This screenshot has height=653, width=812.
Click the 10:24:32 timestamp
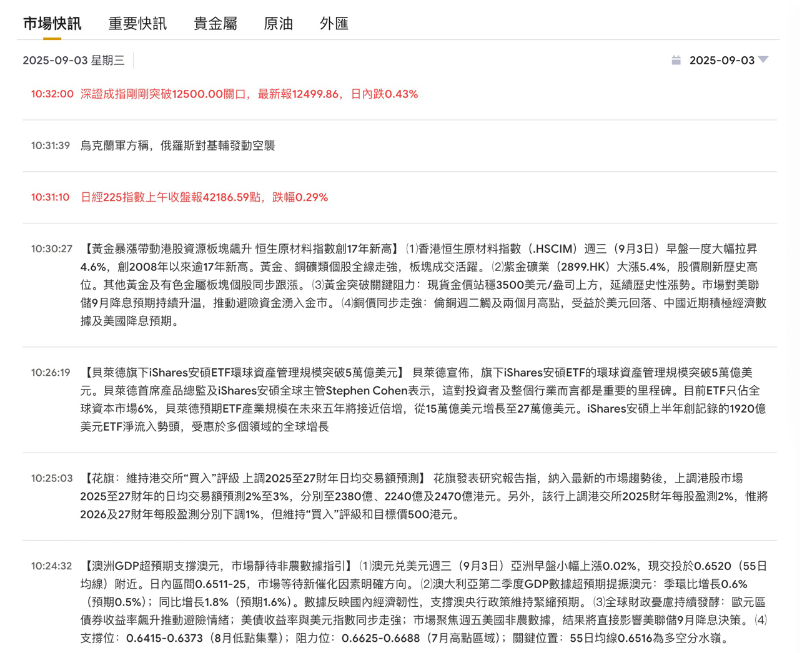52,566
